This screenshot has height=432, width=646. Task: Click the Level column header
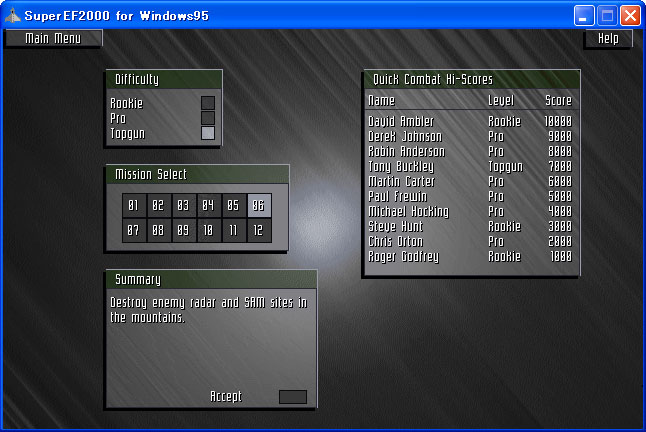coord(501,100)
